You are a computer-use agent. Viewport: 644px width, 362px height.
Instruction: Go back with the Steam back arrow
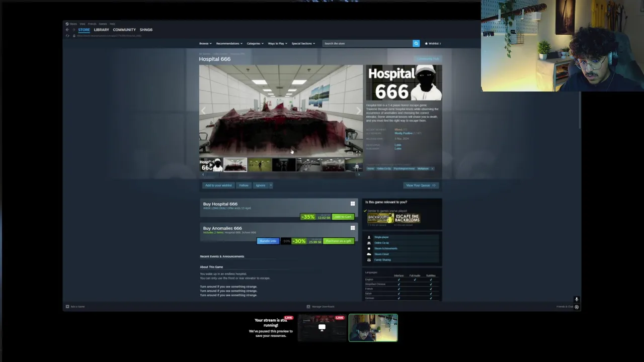pyautogui.click(x=67, y=30)
